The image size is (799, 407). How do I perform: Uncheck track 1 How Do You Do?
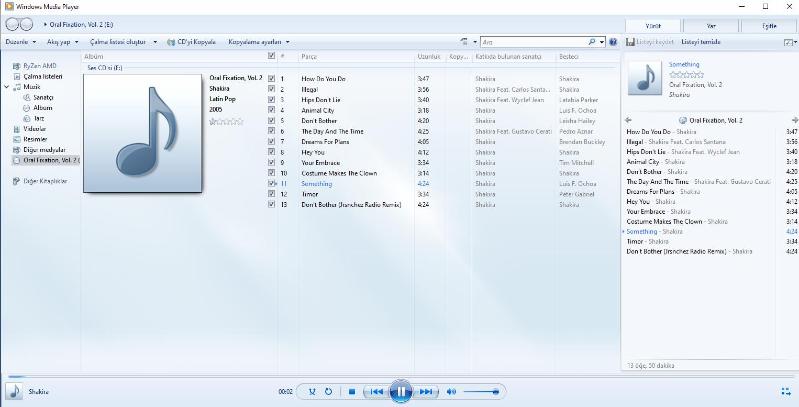271,78
